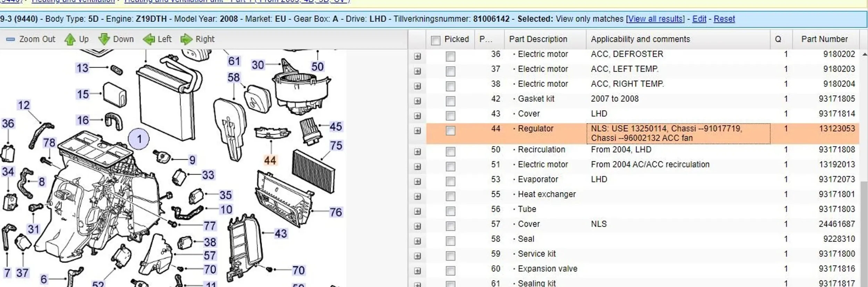
Task: Expand row for part 42 Gasket kit
Action: tap(417, 101)
